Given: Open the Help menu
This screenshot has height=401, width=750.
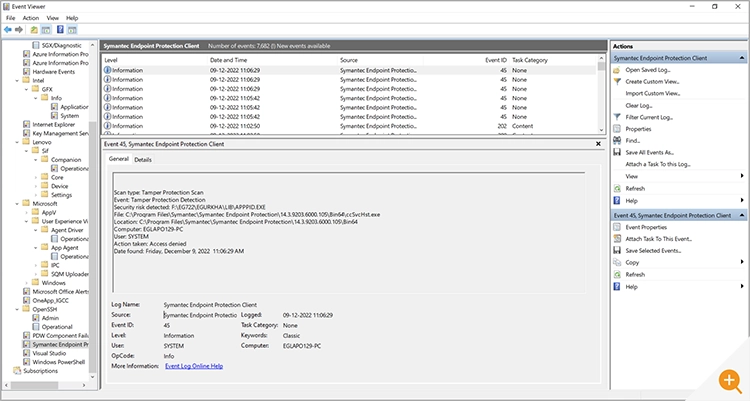Looking at the screenshot, I should (x=72, y=18).
